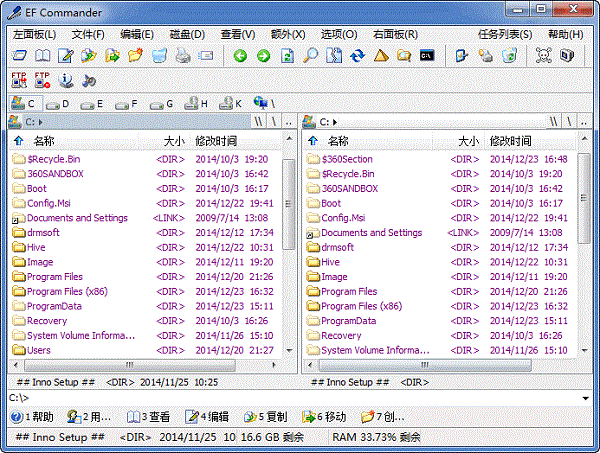This screenshot has width=600, height=453.
Task: Click the blue sync arrows toolbar icon
Action: (x=357, y=56)
